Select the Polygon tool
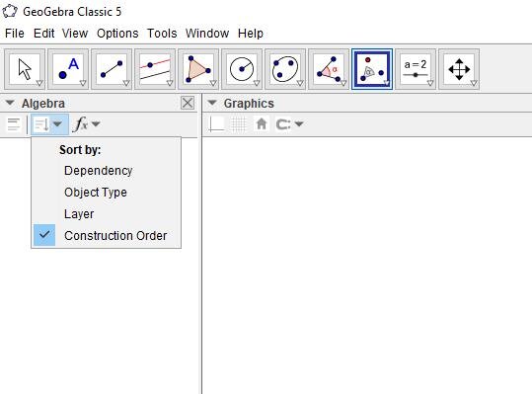Viewport: 532px width, 394px height. tap(198, 69)
